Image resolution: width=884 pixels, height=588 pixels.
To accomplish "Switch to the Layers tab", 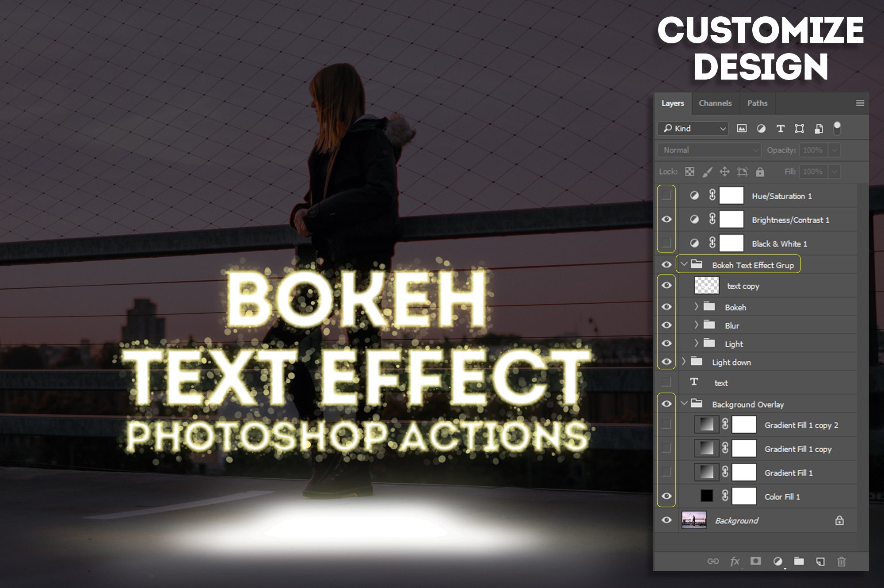I will point(673,103).
